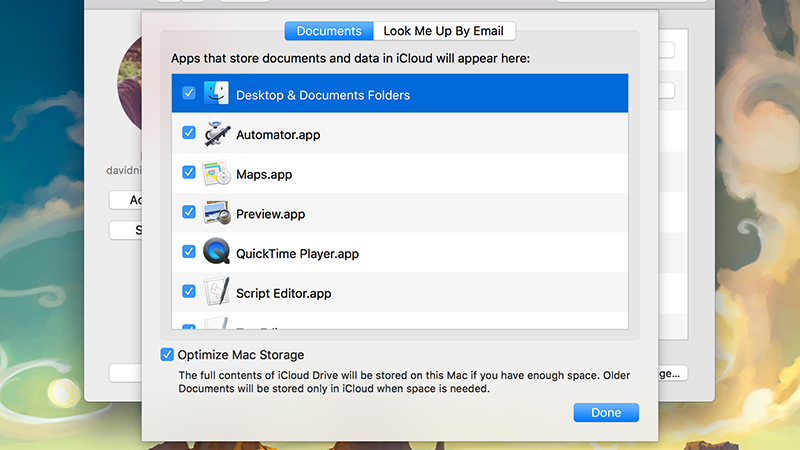Switch to Look Me Up By Email tab
Image resolution: width=800 pixels, height=450 pixels.
point(444,31)
